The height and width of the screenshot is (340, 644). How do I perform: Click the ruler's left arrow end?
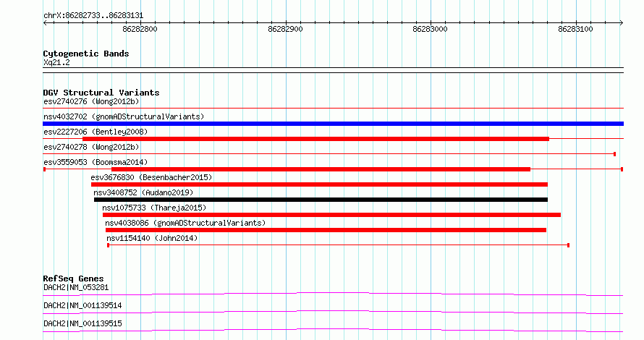(45, 23)
